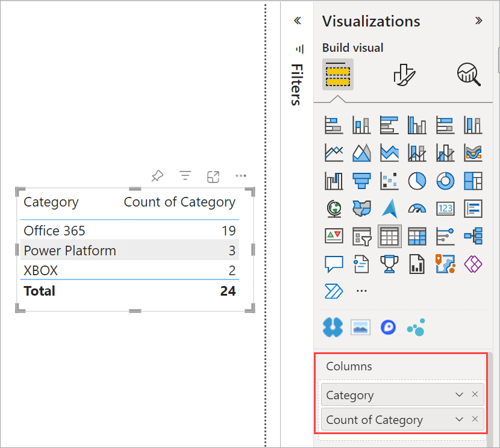Choose the trophy Metrics visual
The image size is (500, 448).
point(389,264)
